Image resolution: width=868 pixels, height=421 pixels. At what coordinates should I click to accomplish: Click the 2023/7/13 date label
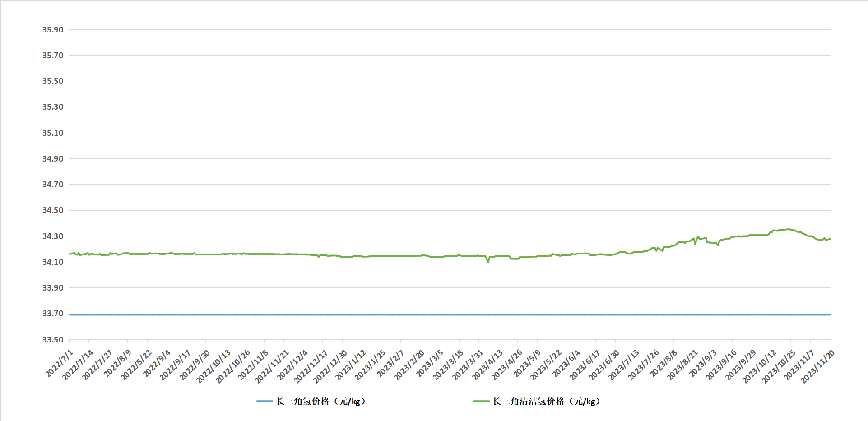[623, 365]
